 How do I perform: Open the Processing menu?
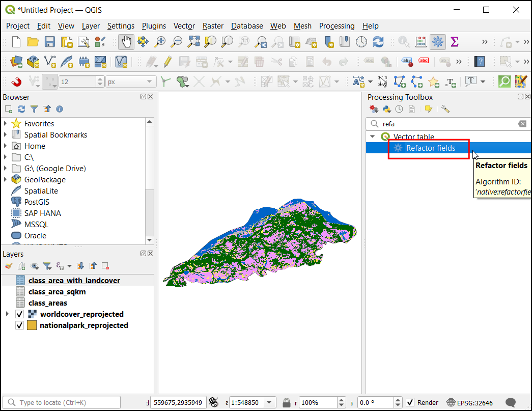(337, 26)
